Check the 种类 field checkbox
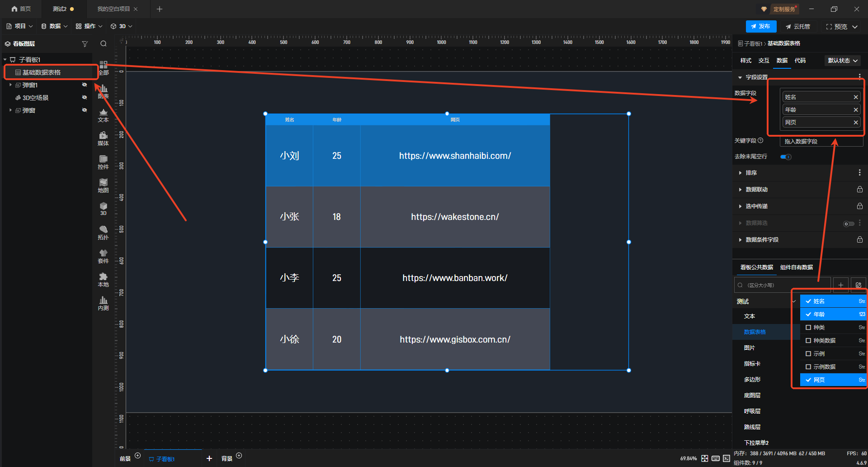 coord(808,327)
